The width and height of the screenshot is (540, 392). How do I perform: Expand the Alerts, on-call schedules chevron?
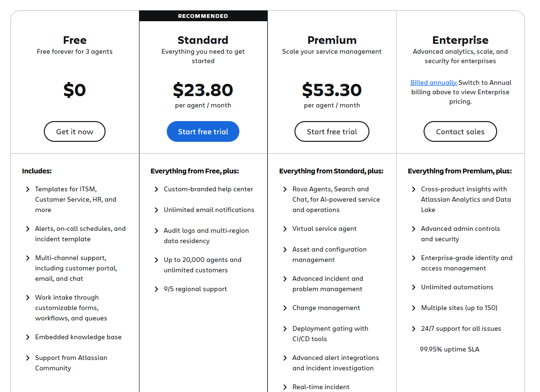(x=28, y=229)
